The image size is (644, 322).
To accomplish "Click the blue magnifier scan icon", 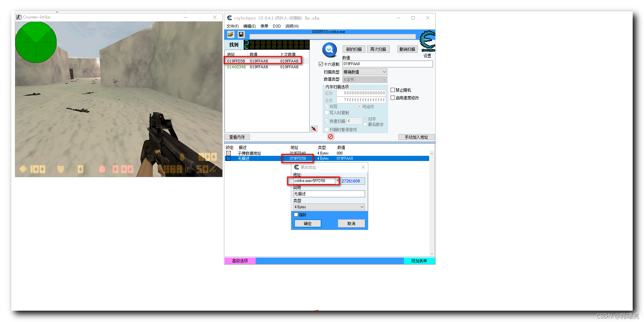I will [x=329, y=50].
